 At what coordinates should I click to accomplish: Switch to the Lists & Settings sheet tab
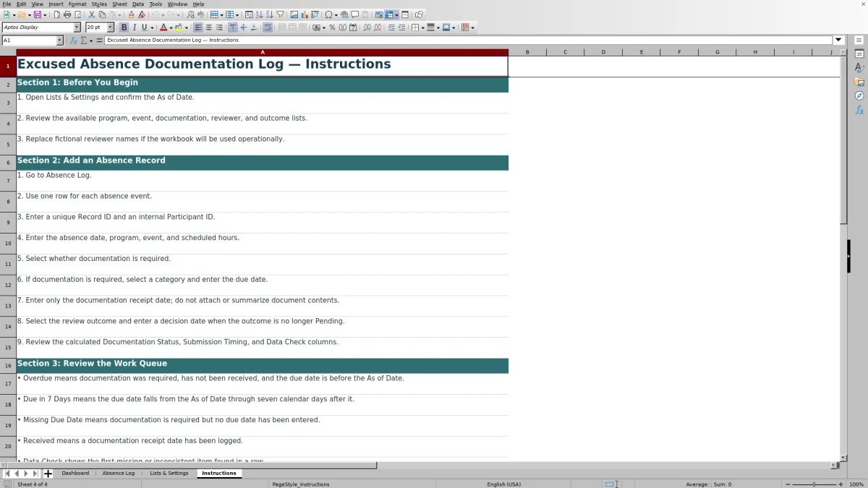[169, 474]
